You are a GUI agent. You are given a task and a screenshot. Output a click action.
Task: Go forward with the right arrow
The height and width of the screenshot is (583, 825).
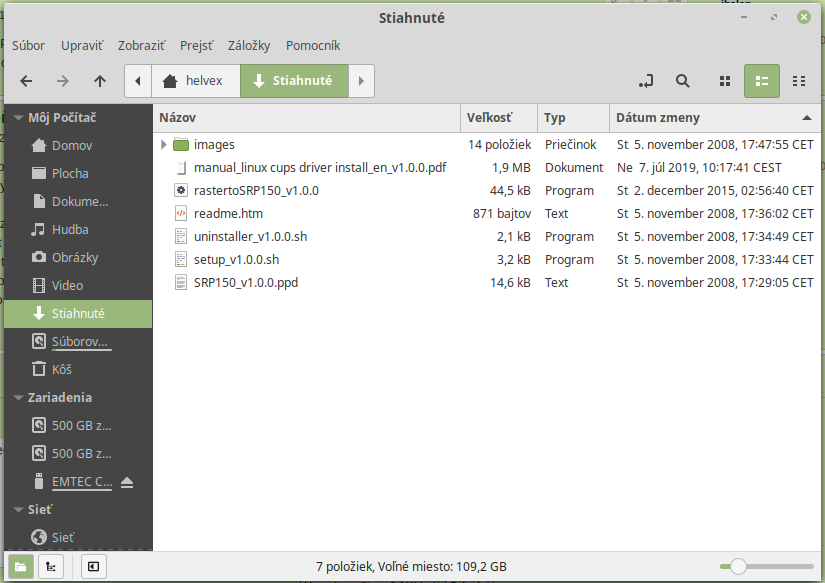click(63, 81)
